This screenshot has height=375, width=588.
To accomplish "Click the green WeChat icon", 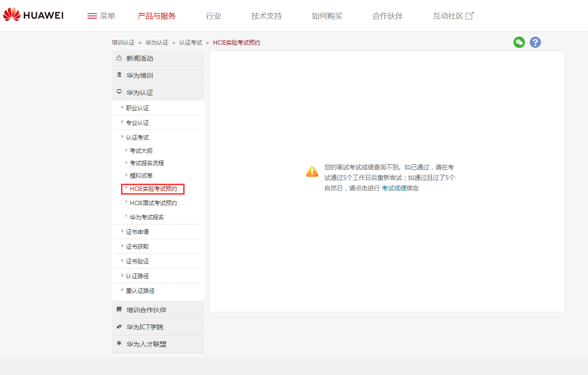I will [x=519, y=42].
